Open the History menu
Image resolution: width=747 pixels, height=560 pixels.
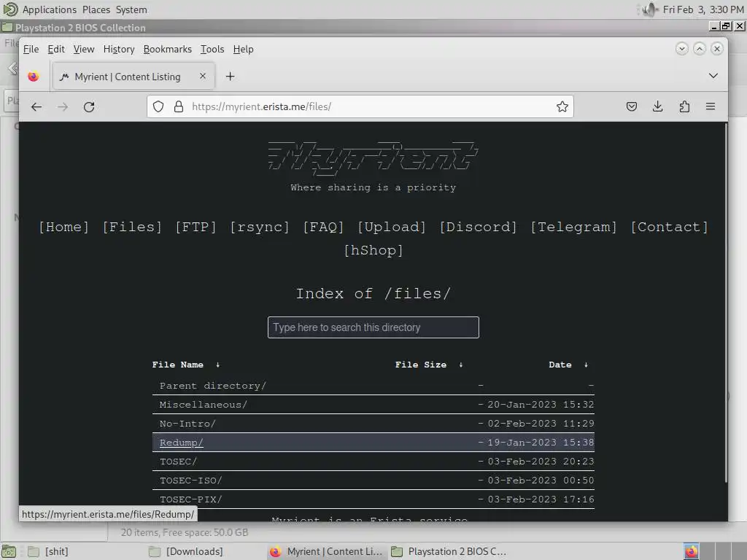click(119, 49)
